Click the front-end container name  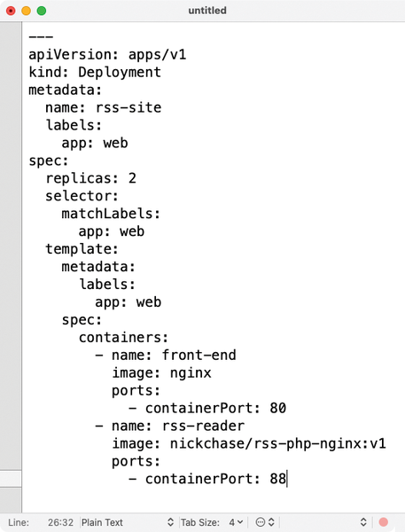click(x=199, y=356)
